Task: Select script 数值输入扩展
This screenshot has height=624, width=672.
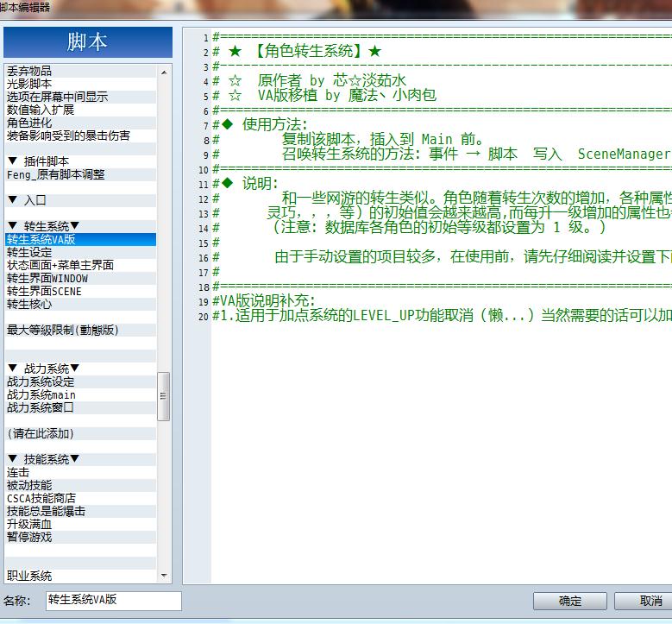Action: [80, 110]
